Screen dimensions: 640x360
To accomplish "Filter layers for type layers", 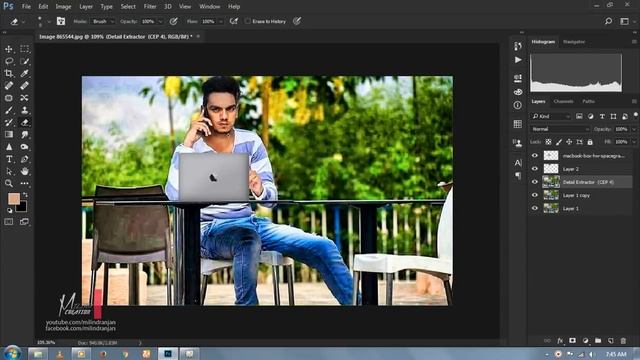I will (602, 116).
